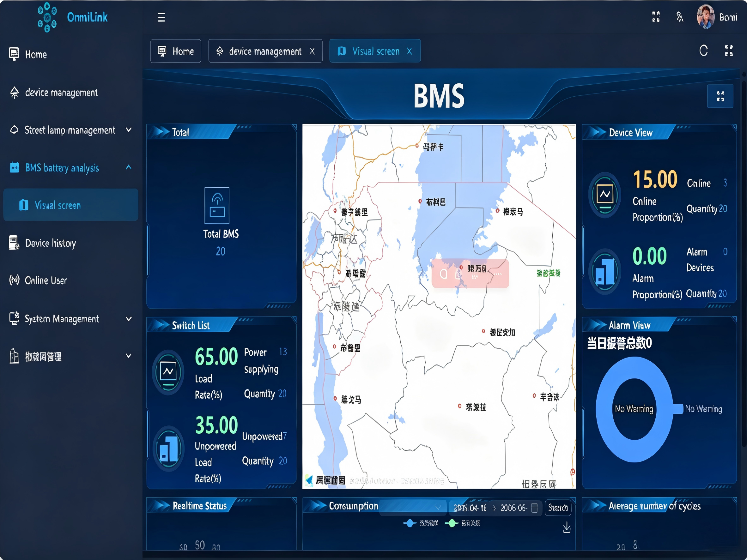Toggle the hamburger sidebar collapse icon
Image resolution: width=747 pixels, height=560 pixels.
(161, 17)
